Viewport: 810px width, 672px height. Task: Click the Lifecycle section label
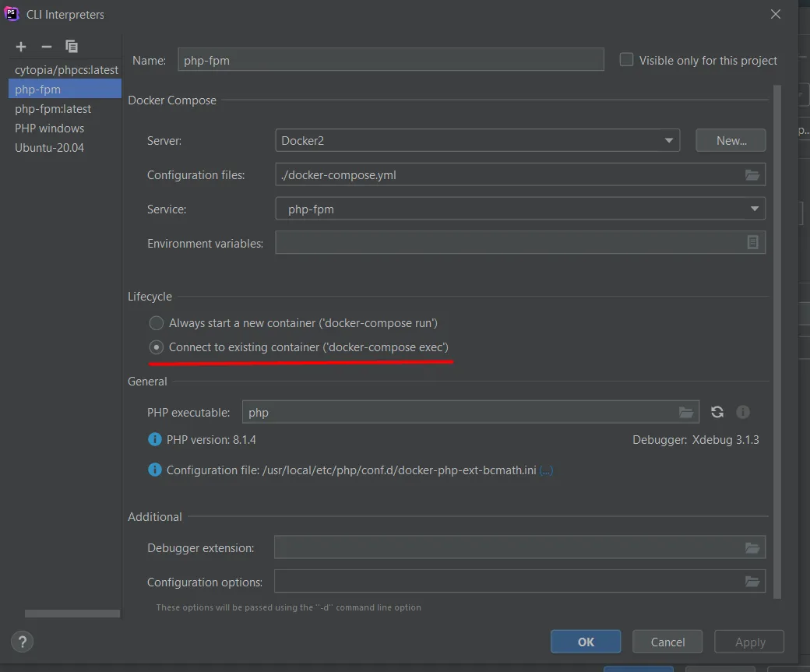pos(150,297)
